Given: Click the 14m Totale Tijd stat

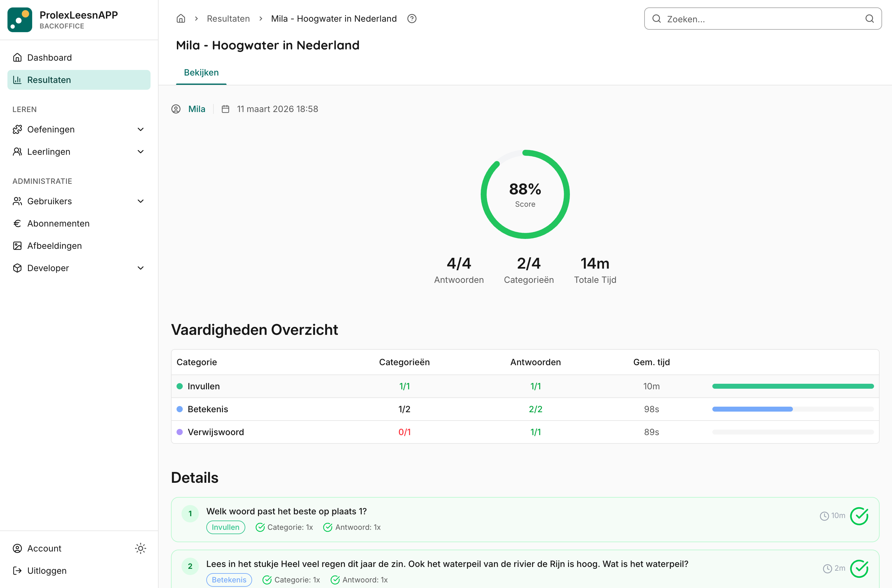Looking at the screenshot, I should coord(595,270).
